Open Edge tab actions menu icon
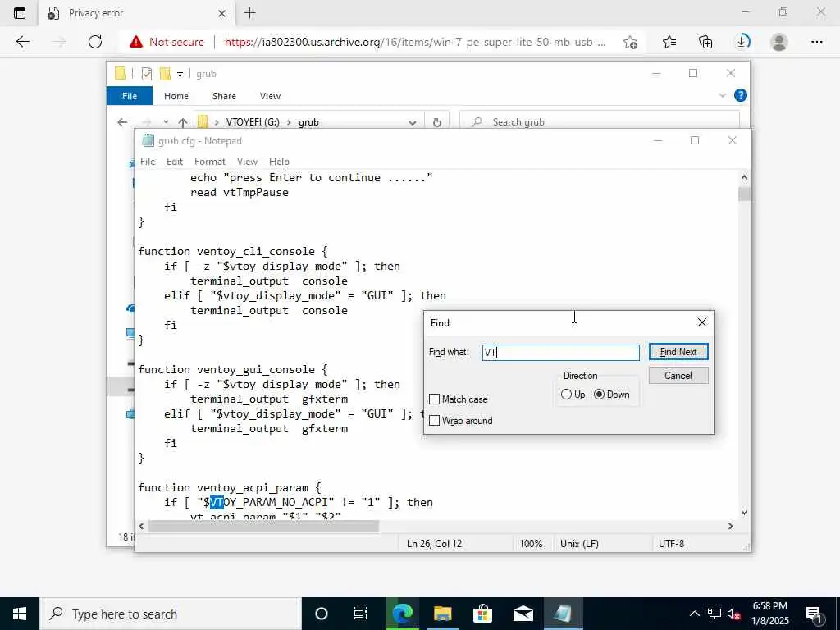This screenshot has width=840, height=630. point(20,13)
